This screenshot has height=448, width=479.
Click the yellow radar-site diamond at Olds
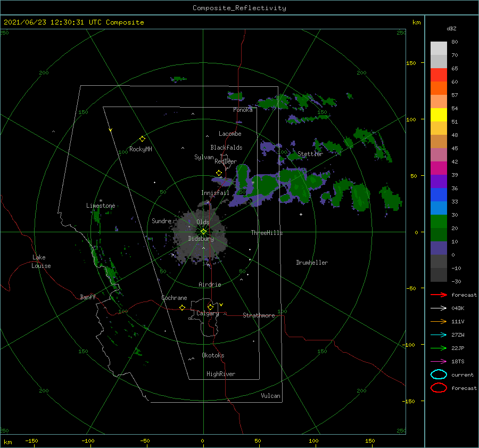pos(203,232)
